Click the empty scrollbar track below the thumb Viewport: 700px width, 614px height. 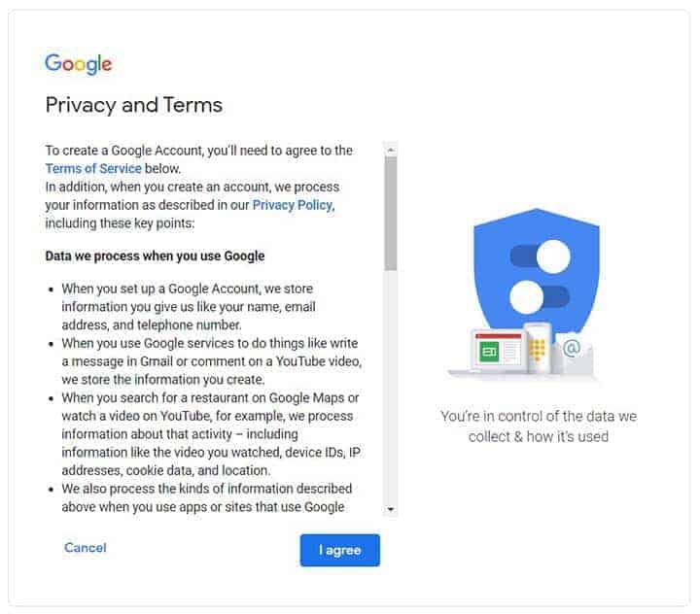391,389
